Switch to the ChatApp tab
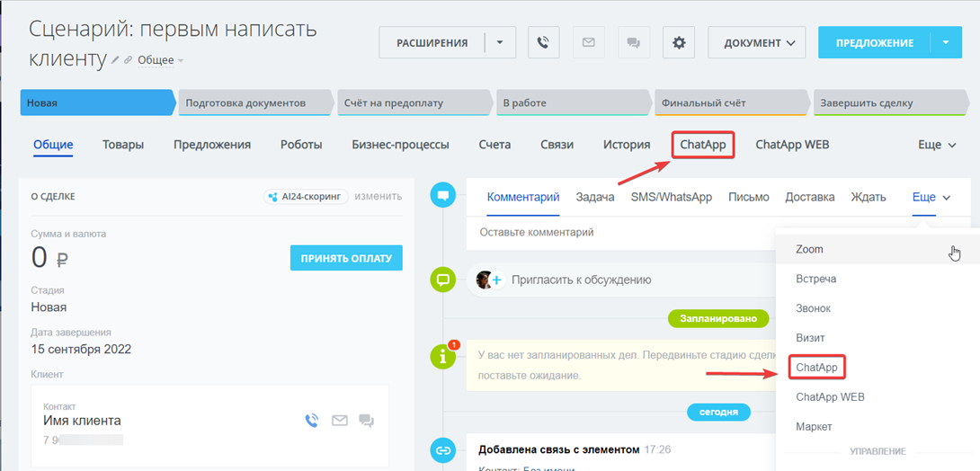Screen dimensions: 980x471 point(703,145)
